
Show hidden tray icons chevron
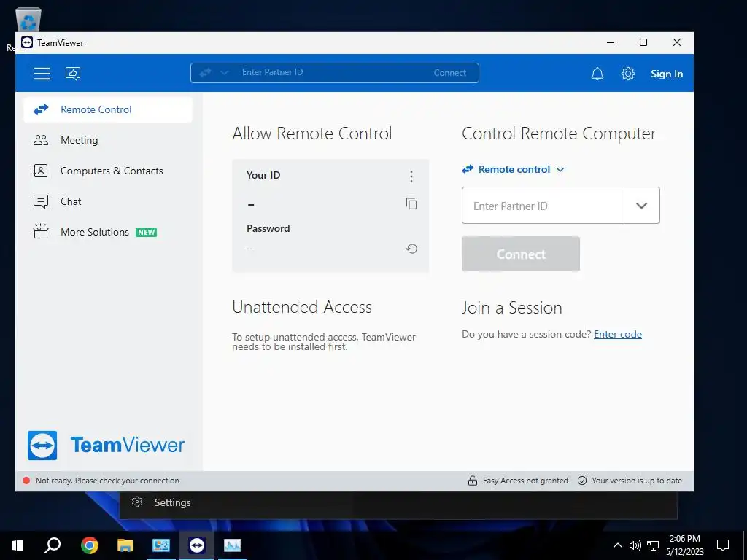[x=617, y=545]
